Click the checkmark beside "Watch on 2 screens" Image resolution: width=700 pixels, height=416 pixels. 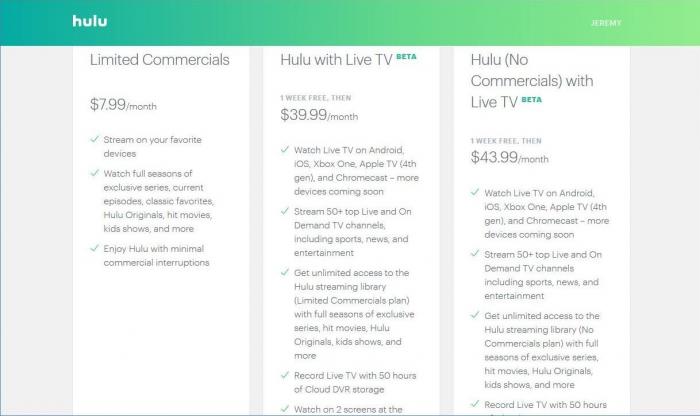[x=284, y=408]
